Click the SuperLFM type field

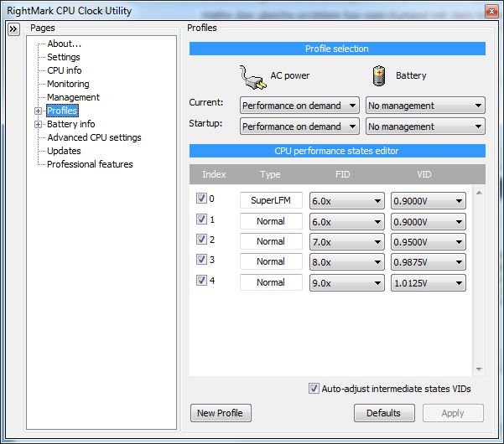pyautogui.click(x=271, y=200)
